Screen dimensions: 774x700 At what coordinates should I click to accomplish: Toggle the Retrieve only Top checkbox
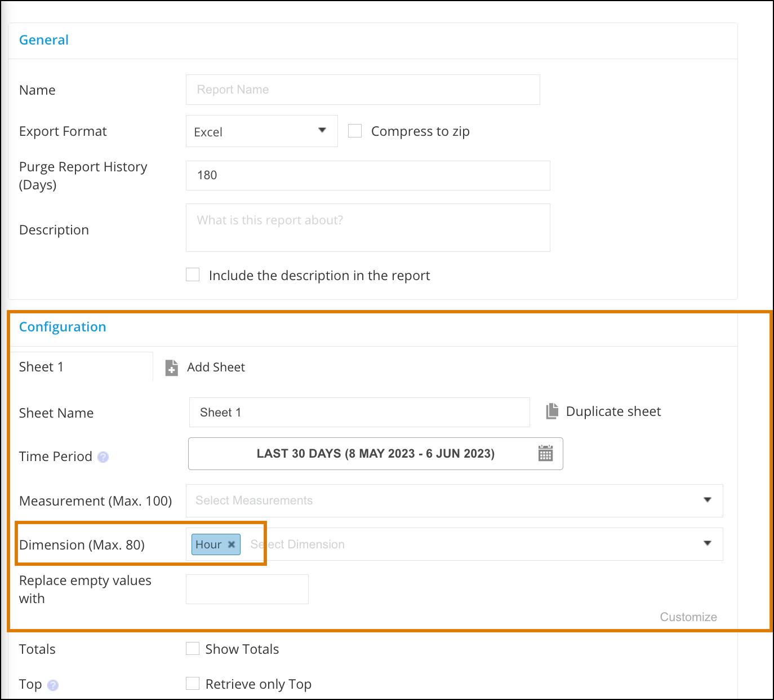(193, 684)
